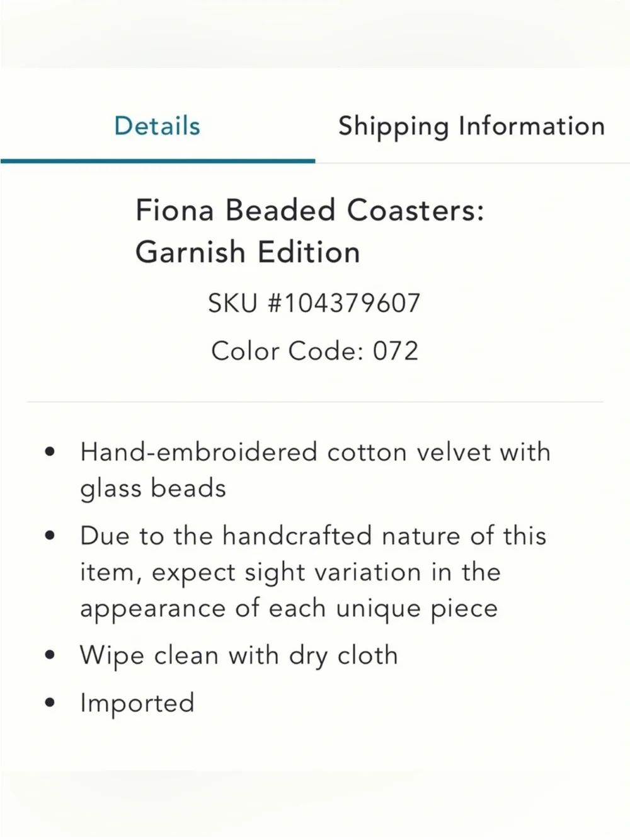Switch to the Details tab

pyautogui.click(x=157, y=126)
